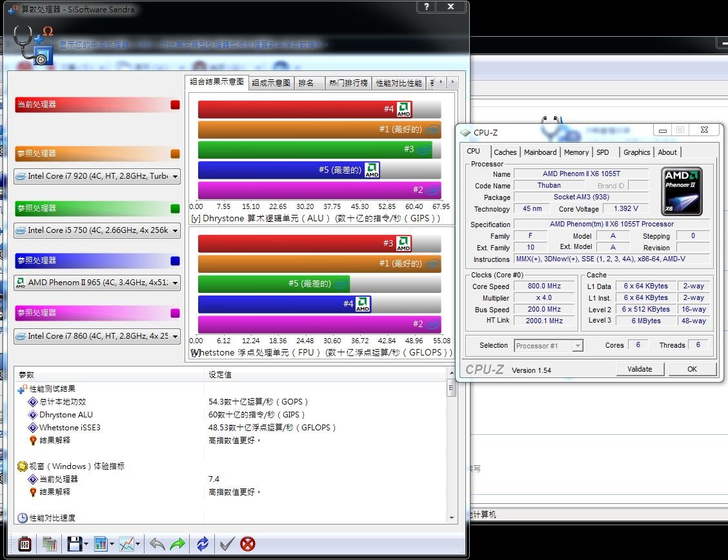Click the blue Refresh arrows icon

[203, 544]
